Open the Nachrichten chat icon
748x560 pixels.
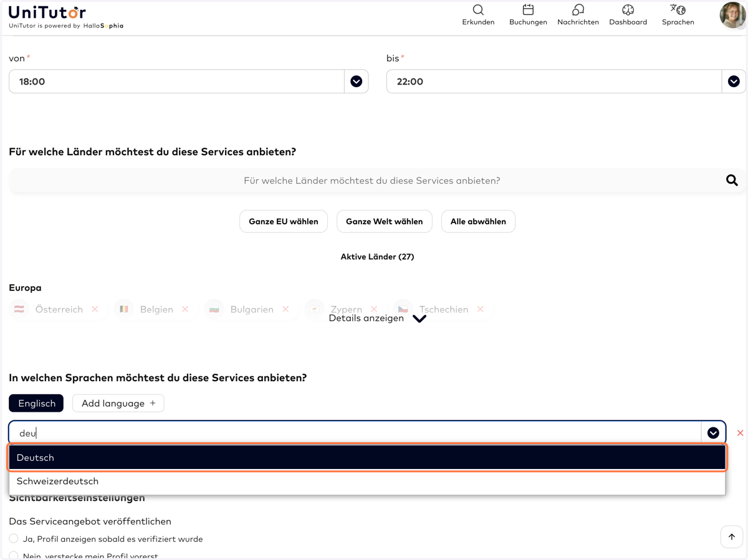point(578,10)
